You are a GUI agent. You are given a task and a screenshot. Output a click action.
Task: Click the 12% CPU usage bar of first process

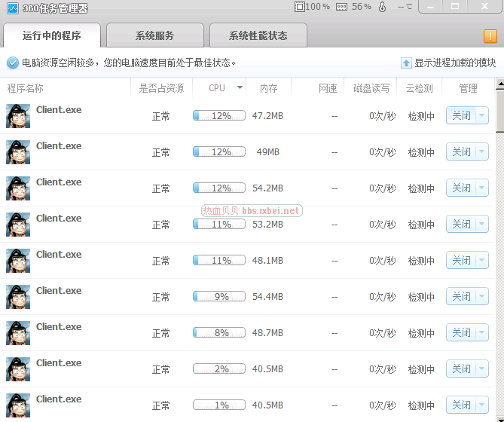point(219,116)
